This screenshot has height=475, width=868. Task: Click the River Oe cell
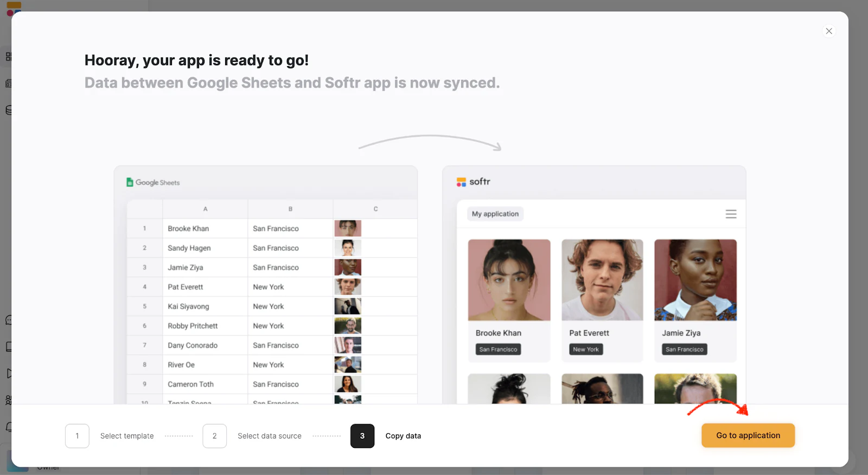tap(205, 365)
